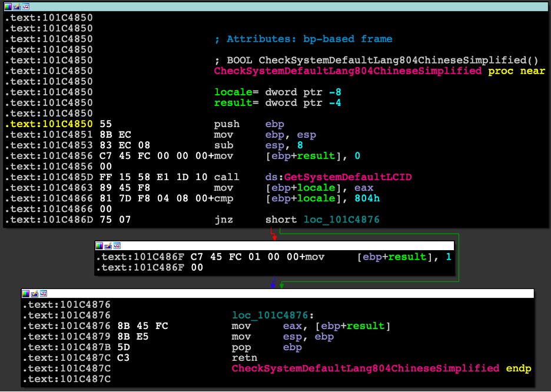
Task: Click the pencil icon on the bottom node
Action: point(35,293)
